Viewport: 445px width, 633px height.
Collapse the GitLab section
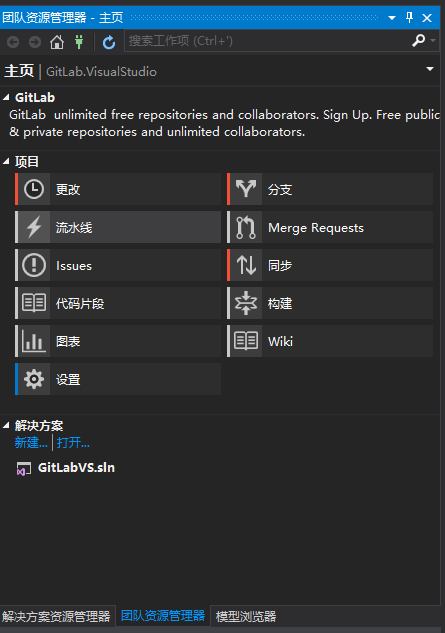(6, 97)
